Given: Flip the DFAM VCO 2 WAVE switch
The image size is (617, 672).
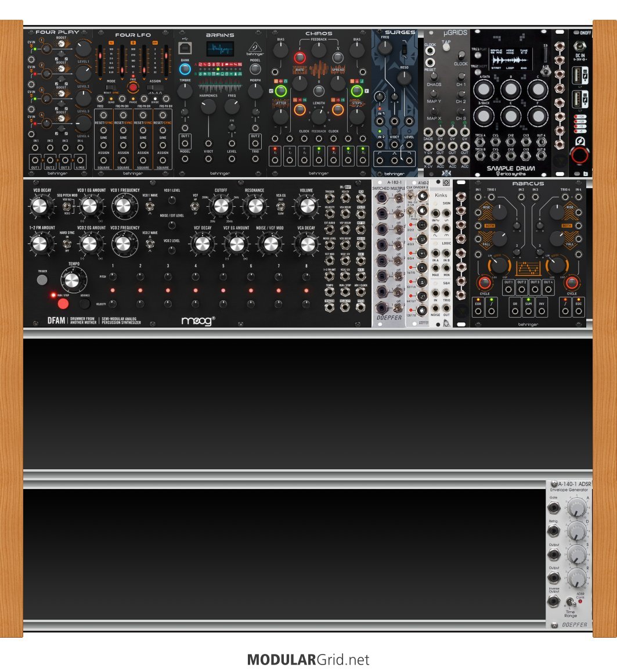Looking at the screenshot, I should point(150,245).
